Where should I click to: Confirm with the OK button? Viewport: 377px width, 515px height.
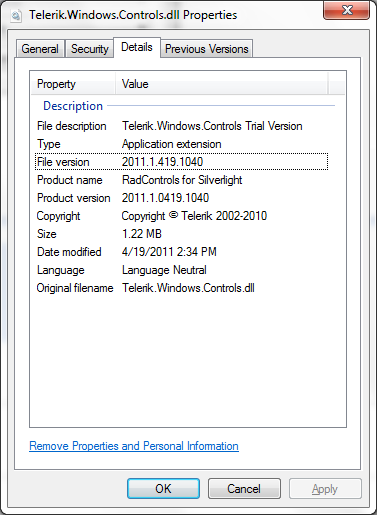163,489
